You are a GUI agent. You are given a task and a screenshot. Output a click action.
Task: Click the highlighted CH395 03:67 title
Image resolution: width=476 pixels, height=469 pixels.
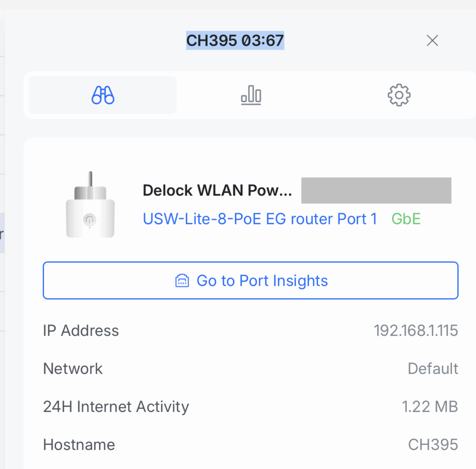click(235, 40)
